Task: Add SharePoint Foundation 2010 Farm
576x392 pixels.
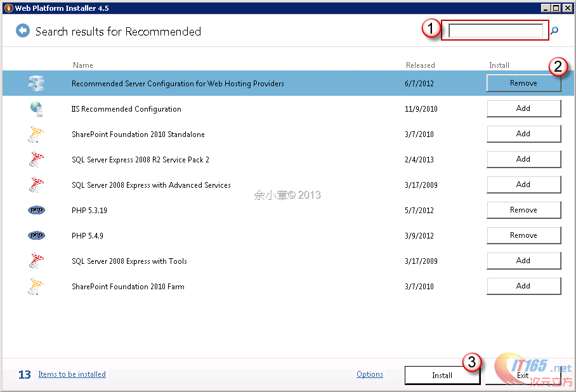Action: [x=524, y=286]
